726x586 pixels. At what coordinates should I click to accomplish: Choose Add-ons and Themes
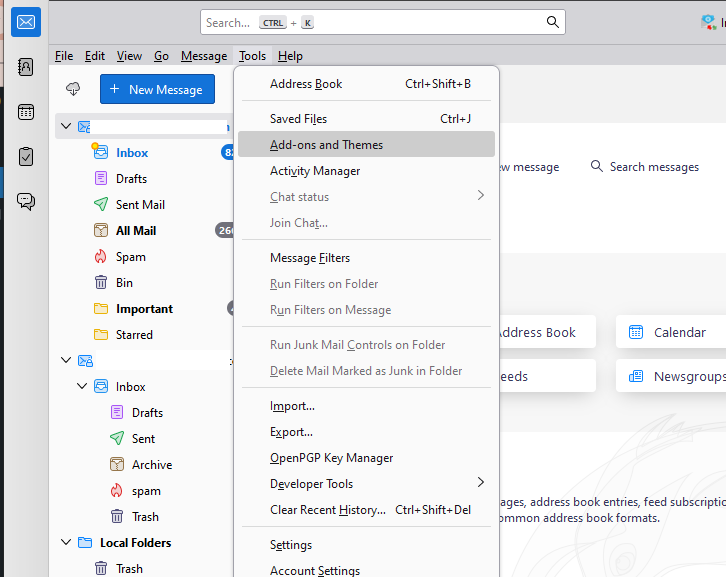366,144
